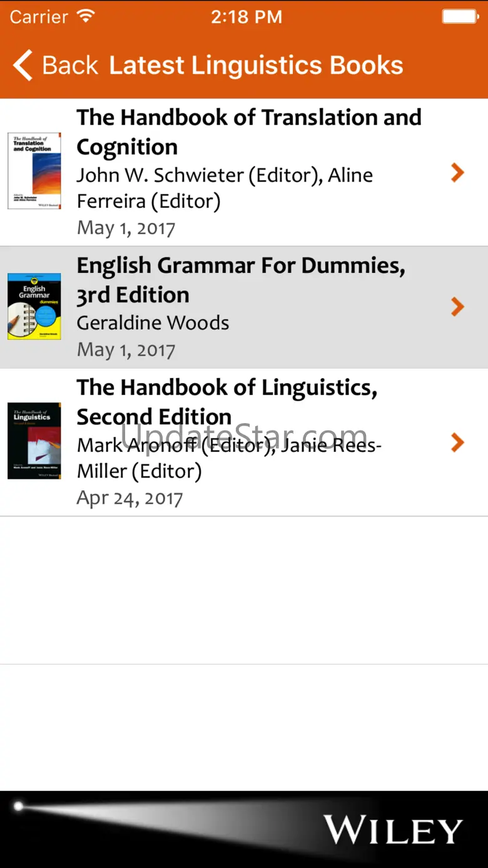Image resolution: width=488 pixels, height=868 pixels.
Task: Select The Handbook of Translation and Cognition title
Action: [x=248, y=131]
